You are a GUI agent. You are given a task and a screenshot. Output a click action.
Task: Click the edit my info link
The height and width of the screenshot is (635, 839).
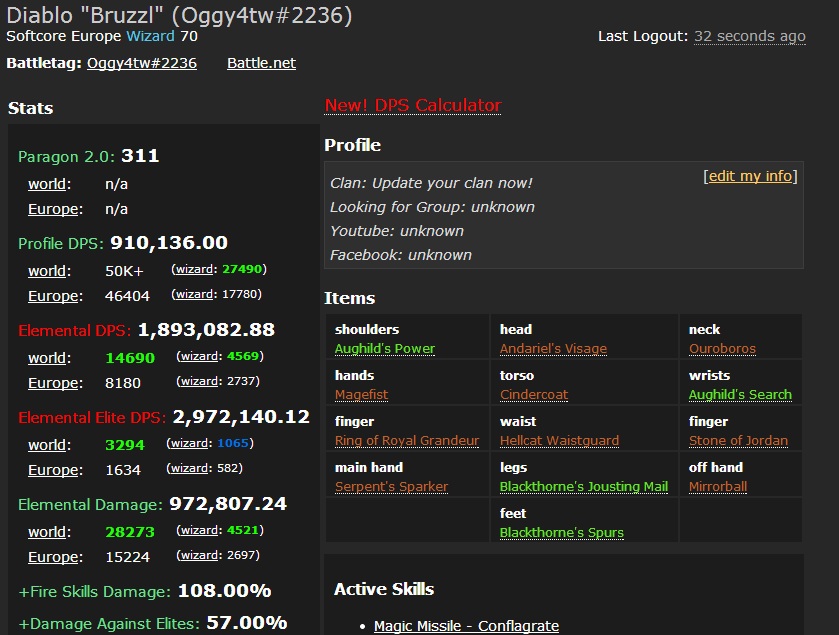tap(750, 176)
